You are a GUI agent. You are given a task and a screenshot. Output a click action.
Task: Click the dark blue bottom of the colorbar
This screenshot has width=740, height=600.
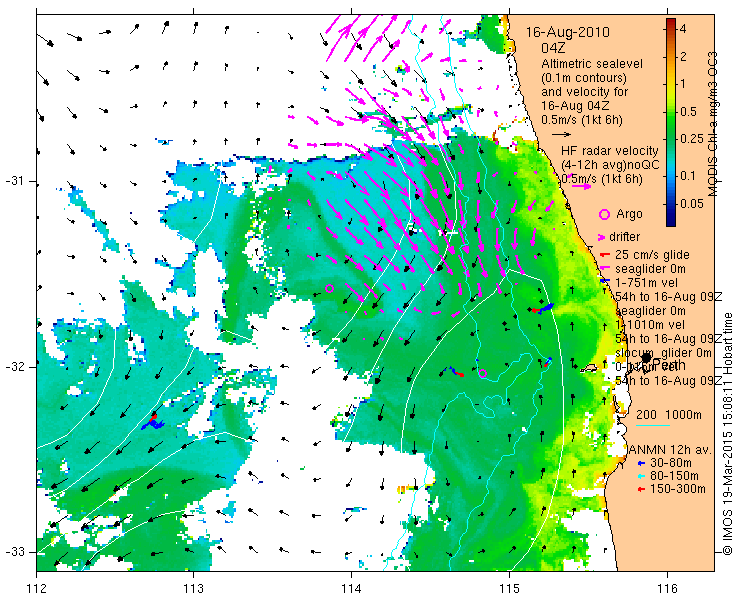(671, 221)
